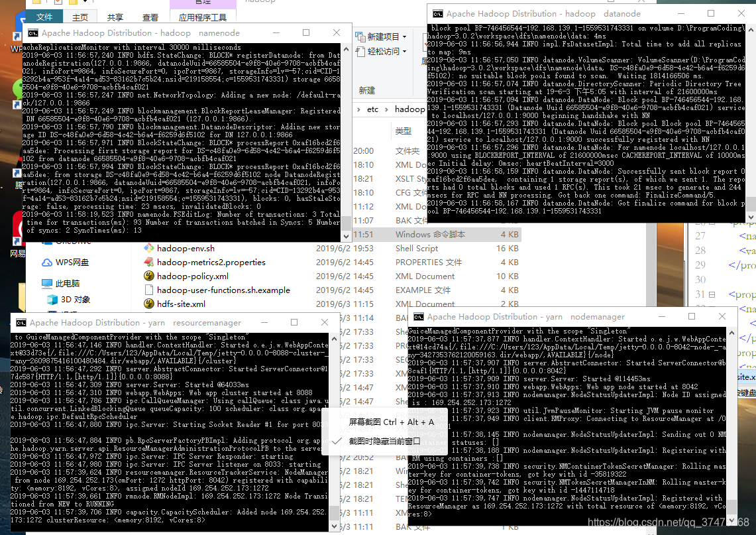Screen dimensions: 756x535
Task: Click the hadoop-policy.xml file icon
Action: (149, 276)
